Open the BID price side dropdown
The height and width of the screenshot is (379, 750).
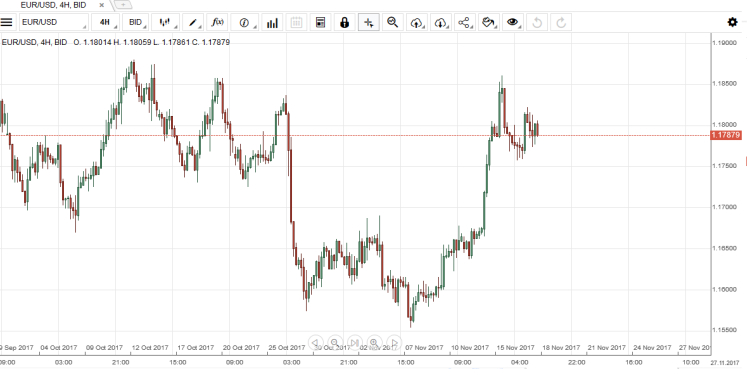(136, 22)
